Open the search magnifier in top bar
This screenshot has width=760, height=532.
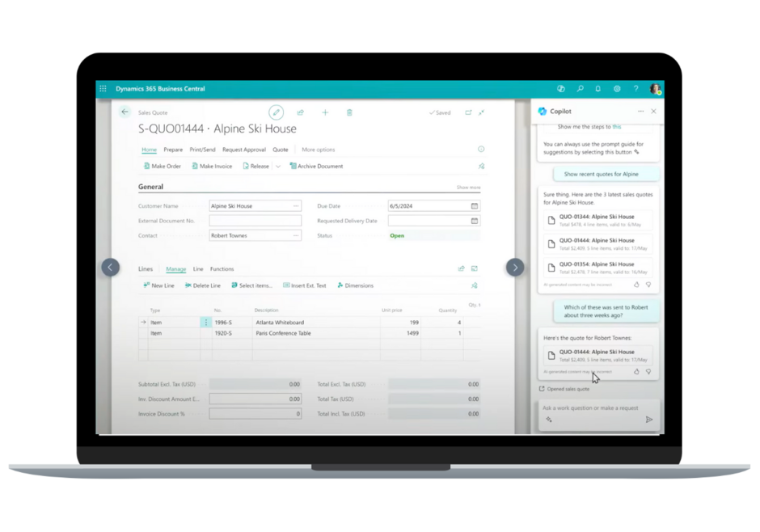pyautogui.click(x=580, y=89)
